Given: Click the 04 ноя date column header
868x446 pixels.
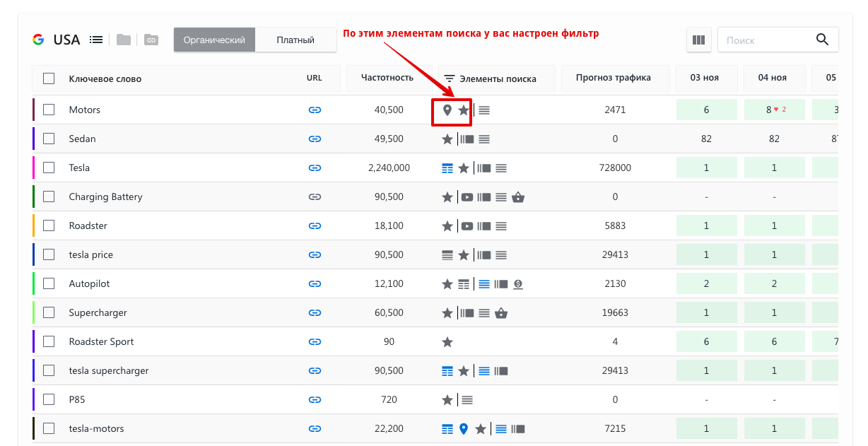Looking at the screenshot, I should [773, 78].
